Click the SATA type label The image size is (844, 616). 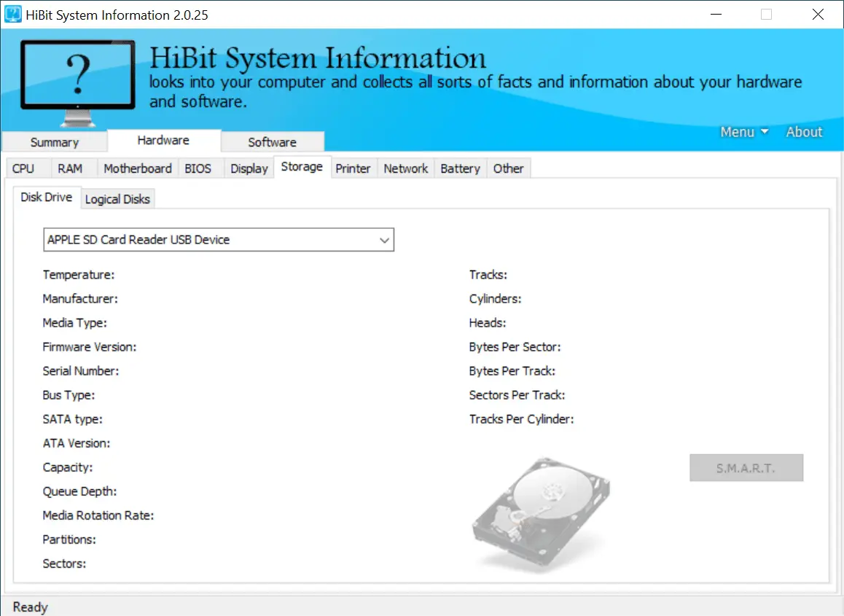pos(73,419)
